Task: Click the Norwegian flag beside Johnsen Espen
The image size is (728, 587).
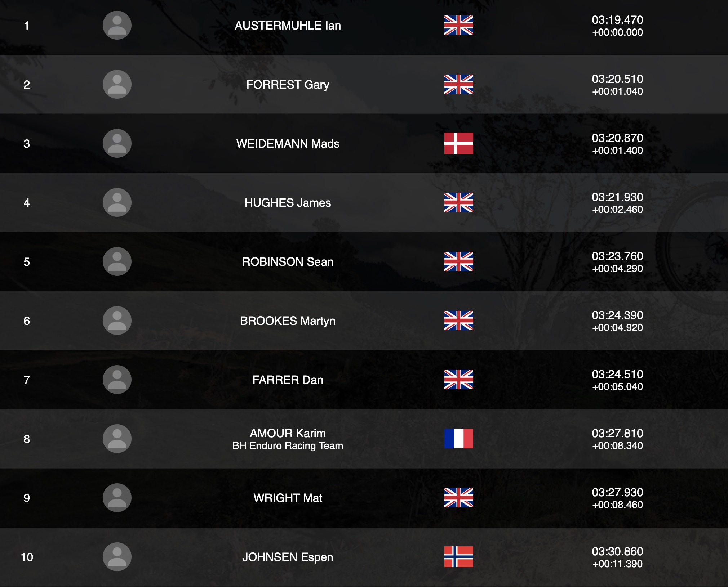Action: pyautogui.click(x=458, y=557)
